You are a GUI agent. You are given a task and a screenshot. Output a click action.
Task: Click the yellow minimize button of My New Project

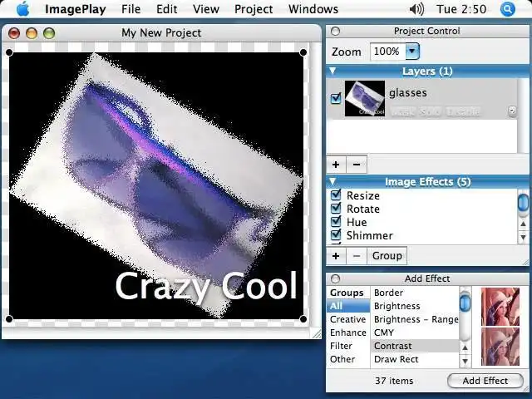point(32,33)
